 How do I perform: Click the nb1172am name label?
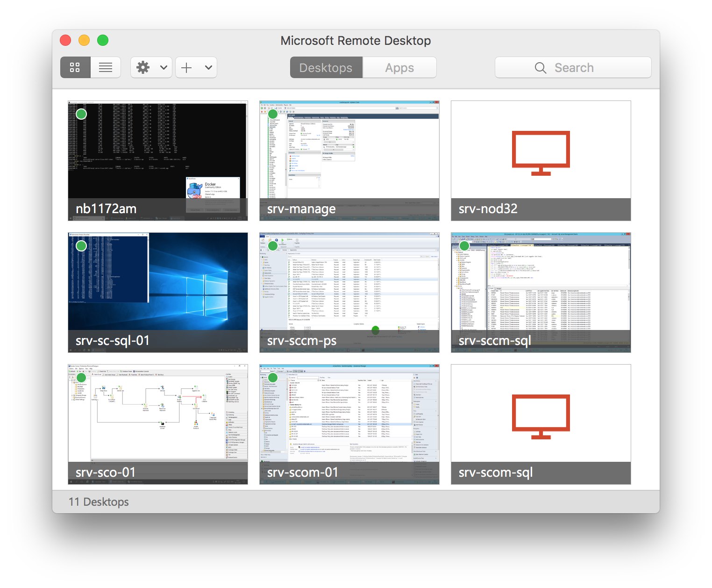106,209
